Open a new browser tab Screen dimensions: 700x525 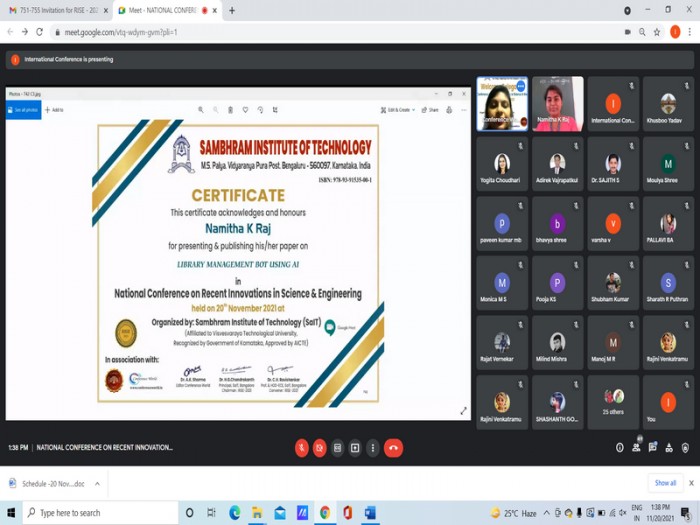(x=232, y=10)
